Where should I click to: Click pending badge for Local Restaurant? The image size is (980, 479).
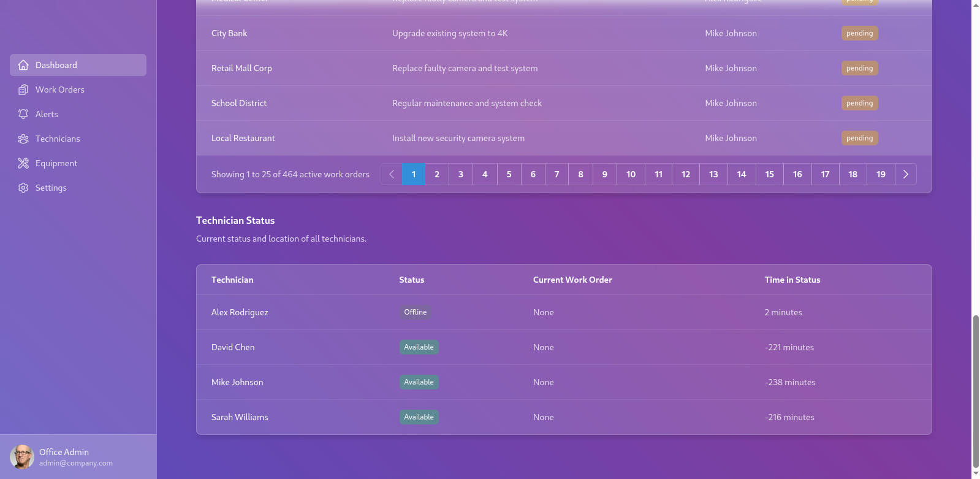click(859, 138)
